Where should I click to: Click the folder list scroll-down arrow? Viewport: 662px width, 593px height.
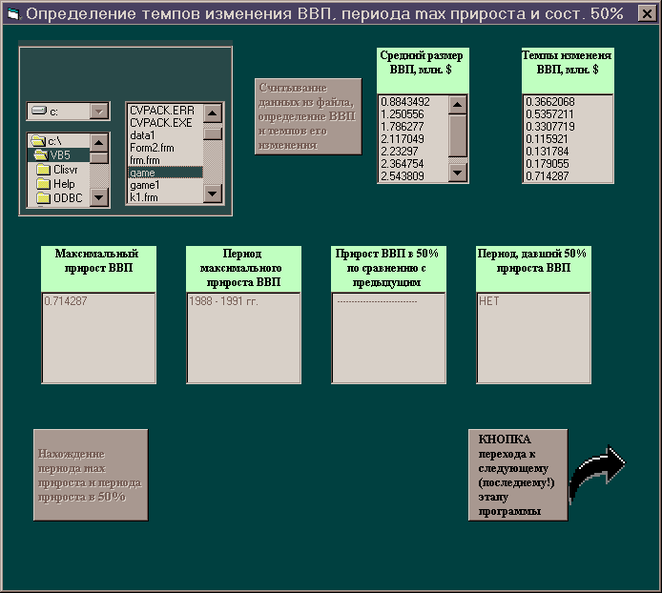(99, 197)
